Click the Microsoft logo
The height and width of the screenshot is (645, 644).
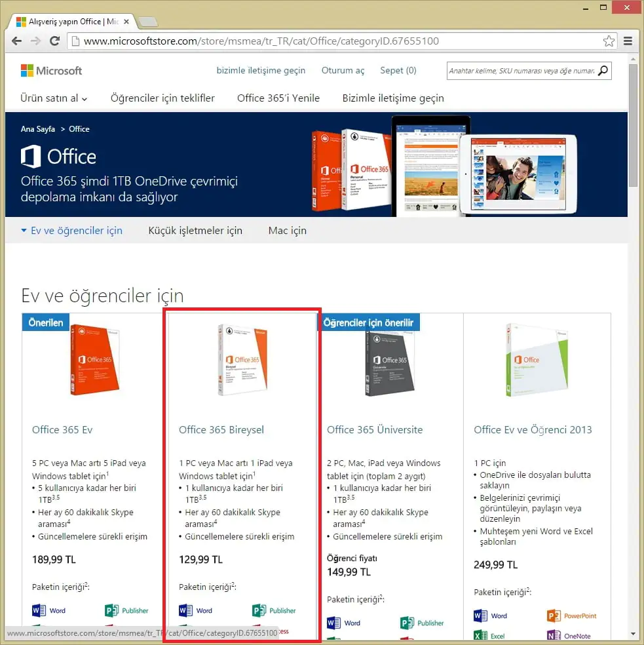tap(51, 71)
